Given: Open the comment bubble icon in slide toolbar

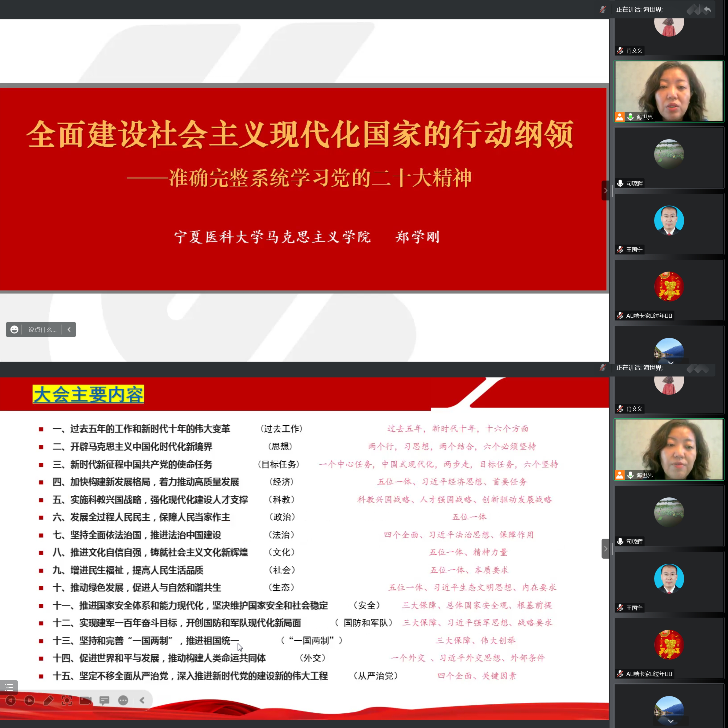Looking at the screenshot, I should click(104, 700).
